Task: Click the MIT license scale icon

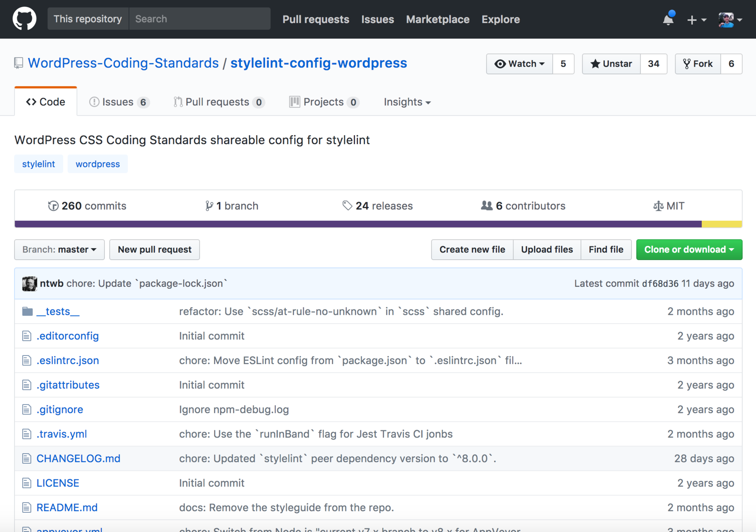Action: 658,206
